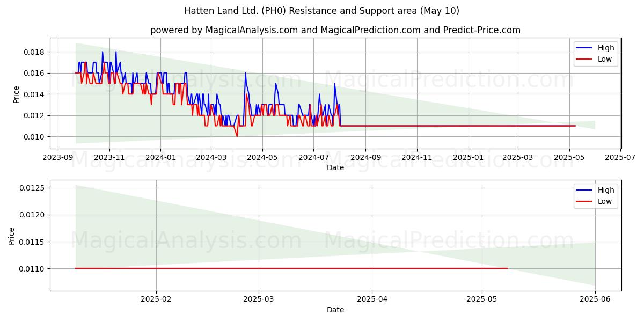The image size is (644, 322).
Task: Click the top chart date label 2024-05
Action: click(x=262, y=158)
